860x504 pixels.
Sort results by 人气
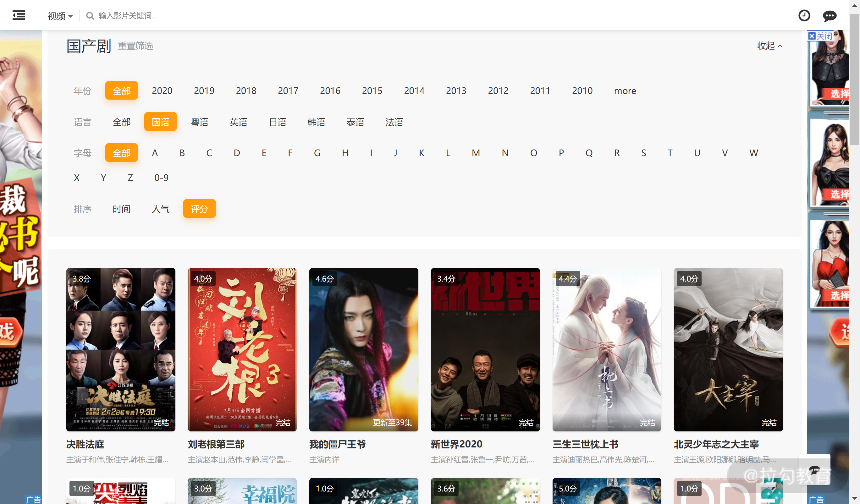[160, 209]
